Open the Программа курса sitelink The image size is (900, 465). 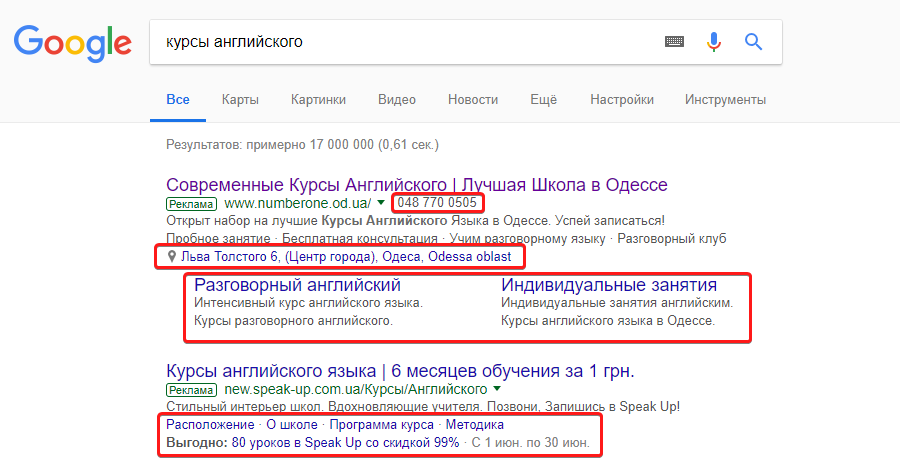click(382, 425)
